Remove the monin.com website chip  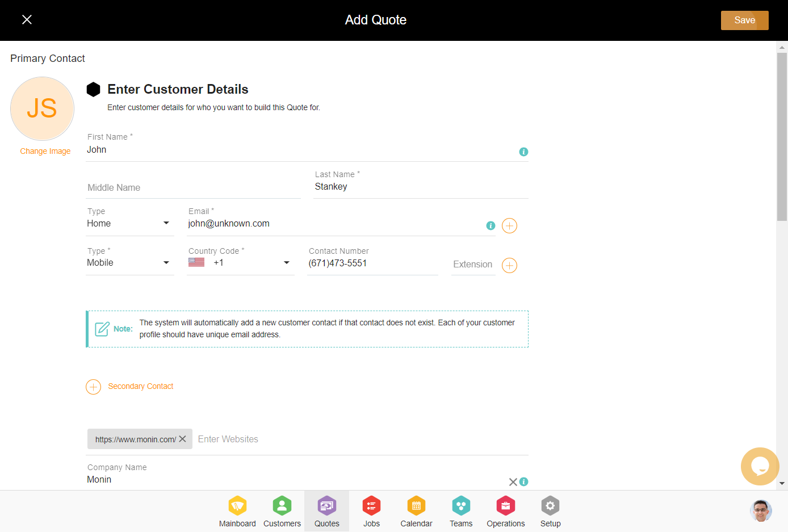182,439
